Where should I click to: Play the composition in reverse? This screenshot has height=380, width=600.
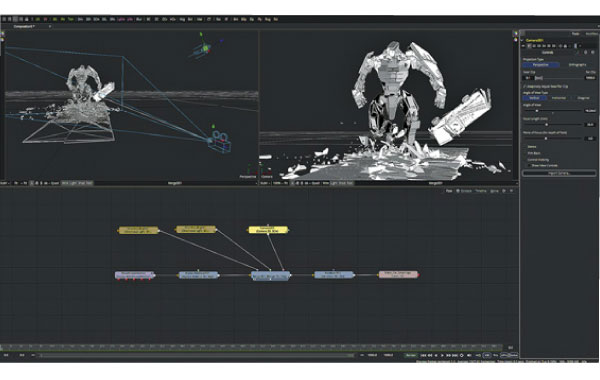point(436,356)
